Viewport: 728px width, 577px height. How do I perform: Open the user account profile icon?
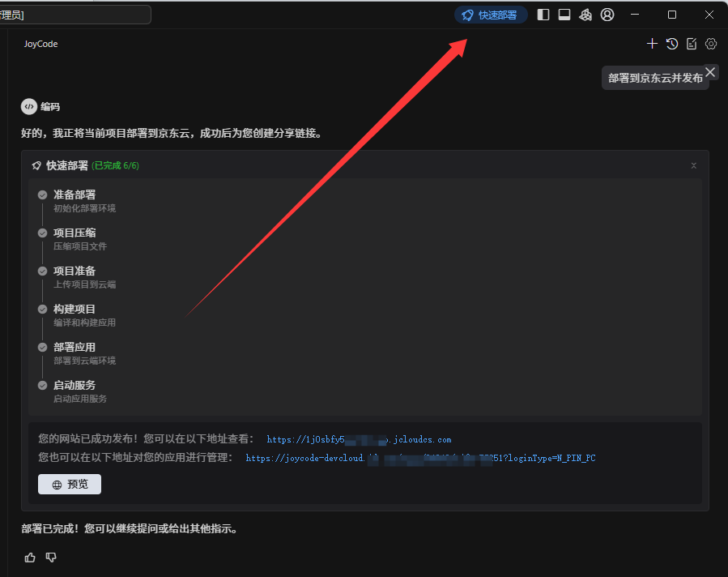click(607, 15)
